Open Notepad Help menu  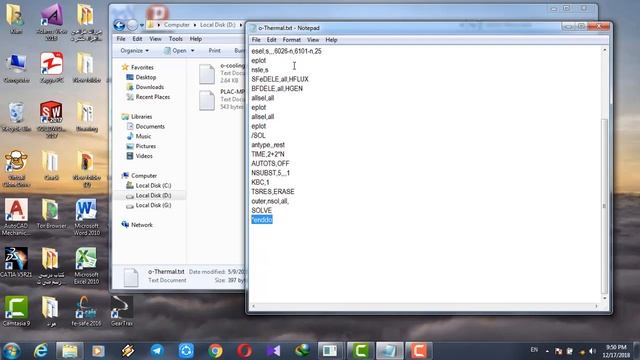tap(331, 40)
